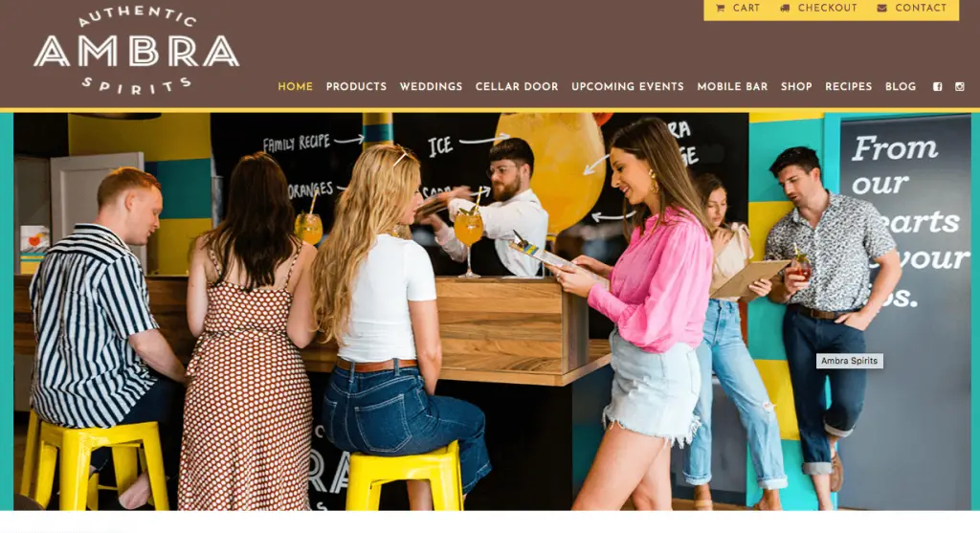Navigate to the Weddings page

coord(431,87)
